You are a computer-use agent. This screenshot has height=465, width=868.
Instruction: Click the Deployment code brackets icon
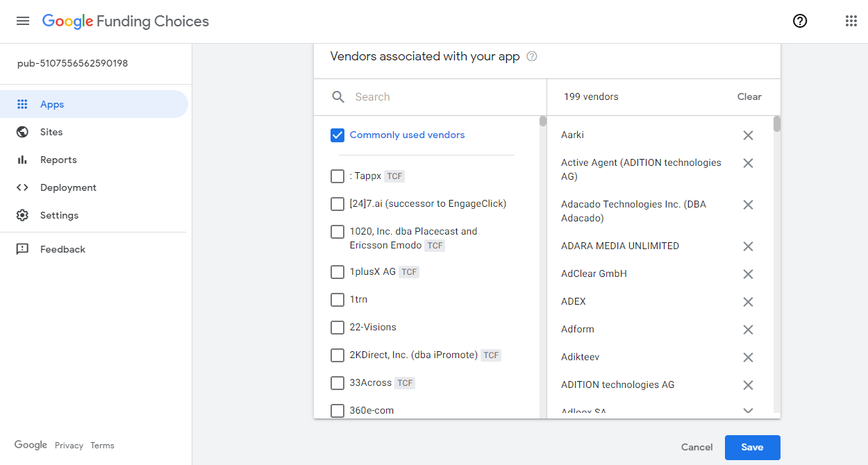point(22,187)
